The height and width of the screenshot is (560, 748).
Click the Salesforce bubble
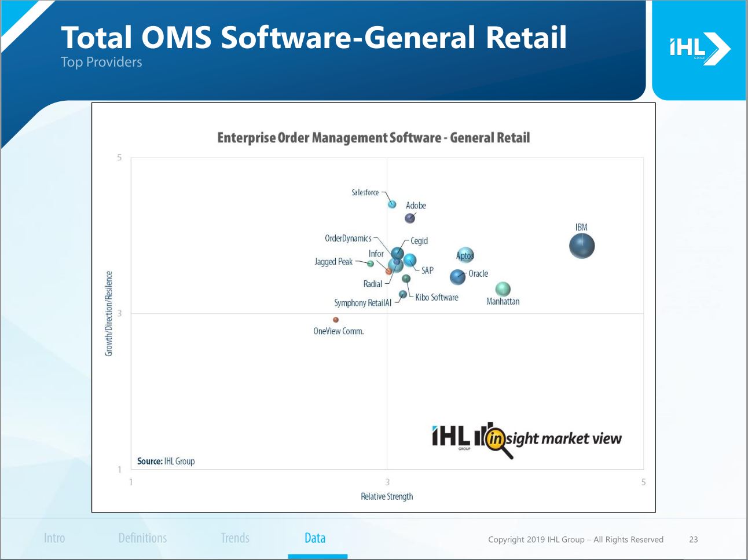pos(392,204)
